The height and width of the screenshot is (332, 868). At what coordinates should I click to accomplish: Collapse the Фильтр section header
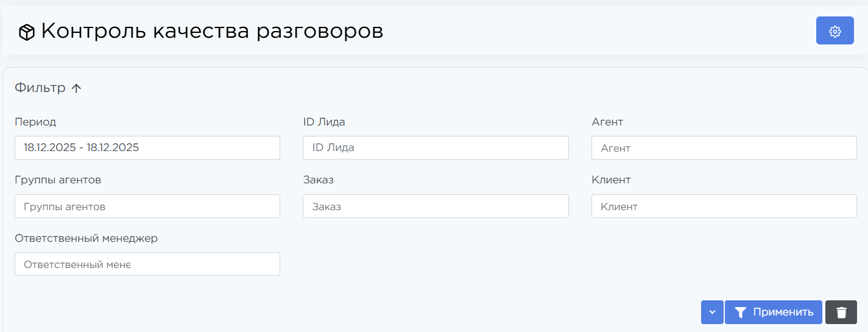click(x=40, y=88)
